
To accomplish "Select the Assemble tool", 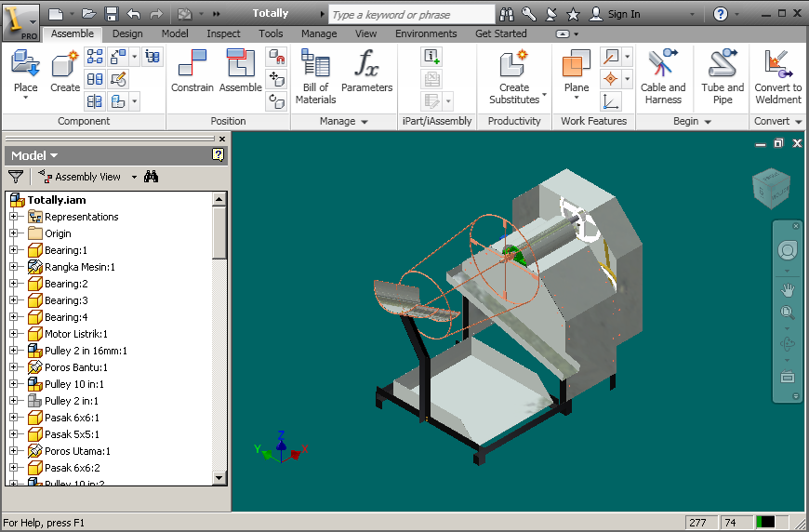I will pyautogui.click(x=241, y=72).
